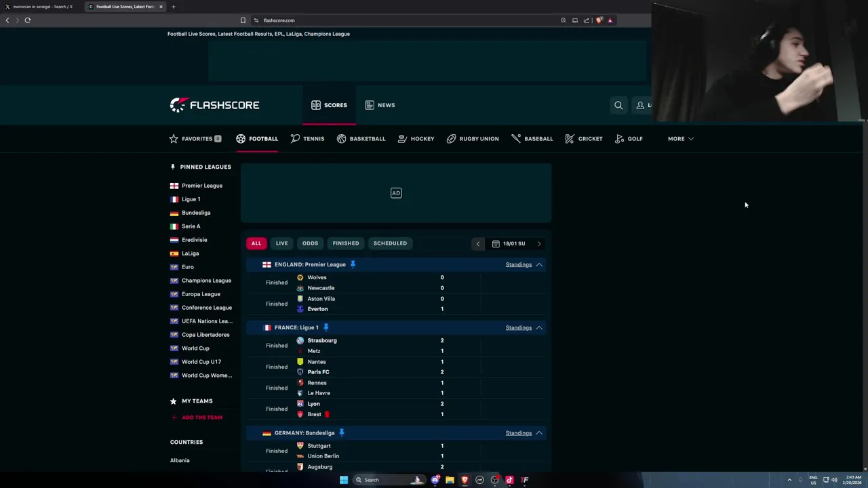868x488 pixels.
Task: Click the Flashscore logo
Action: [214, 105]
